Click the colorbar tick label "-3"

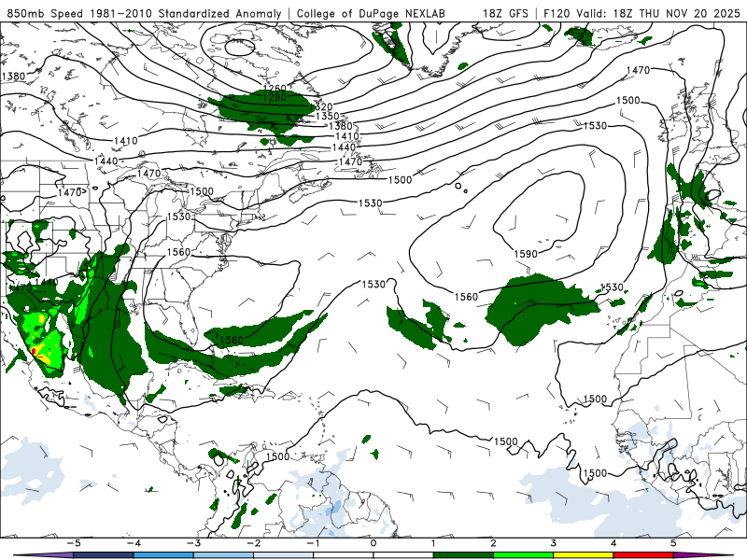tap(193, 543)
